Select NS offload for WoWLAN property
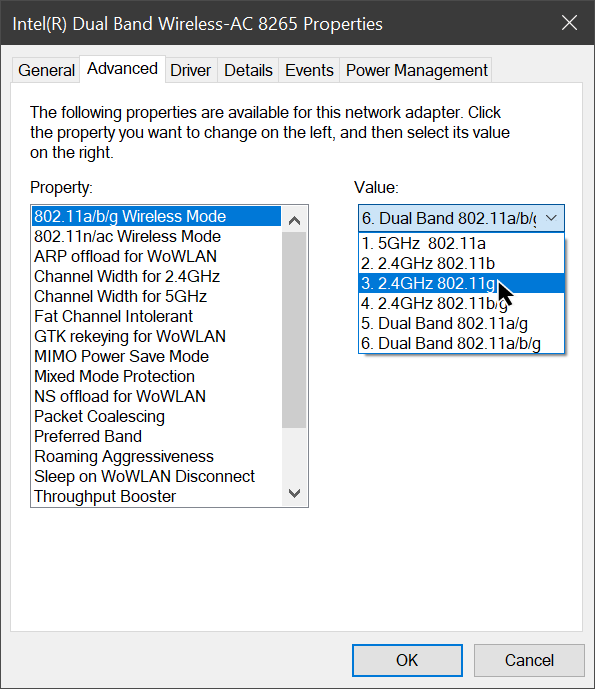Viewport: 595px width, 689px height. [x=156, y=396]
